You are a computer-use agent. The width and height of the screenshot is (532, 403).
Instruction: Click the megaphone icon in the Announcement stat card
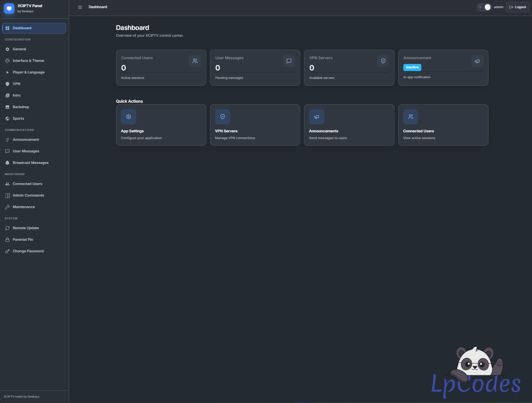coord(477,61)
